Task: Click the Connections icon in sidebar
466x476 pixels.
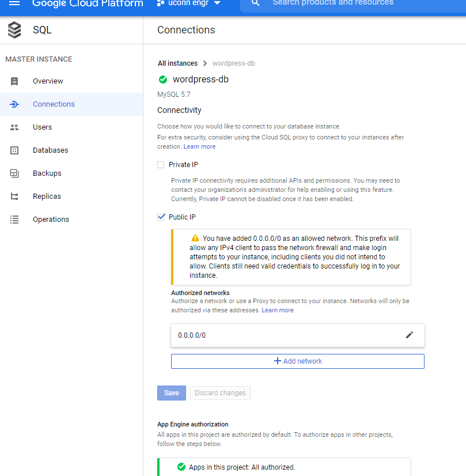Action: click(x=14, y=104)
